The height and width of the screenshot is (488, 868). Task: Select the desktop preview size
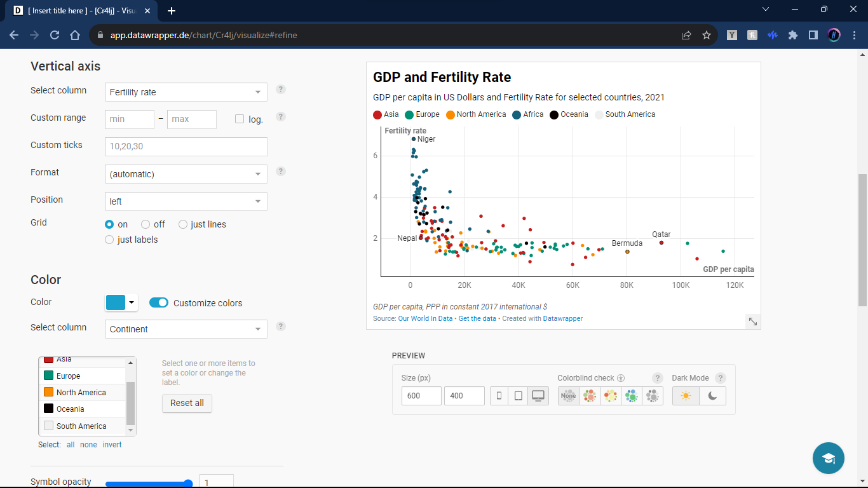[x=538, y=396]
